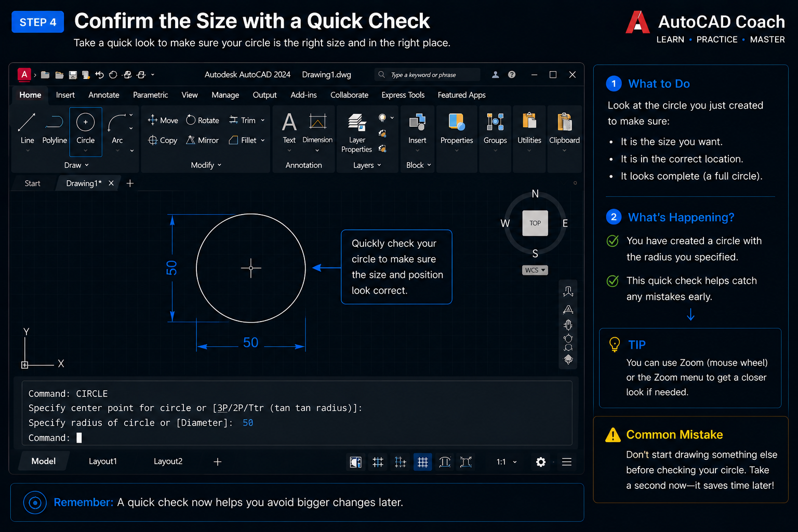Image resolution: width=798 pixels, height=532 pixels.
Task: Click the user sign-in icon
Action: pos(496,75)
